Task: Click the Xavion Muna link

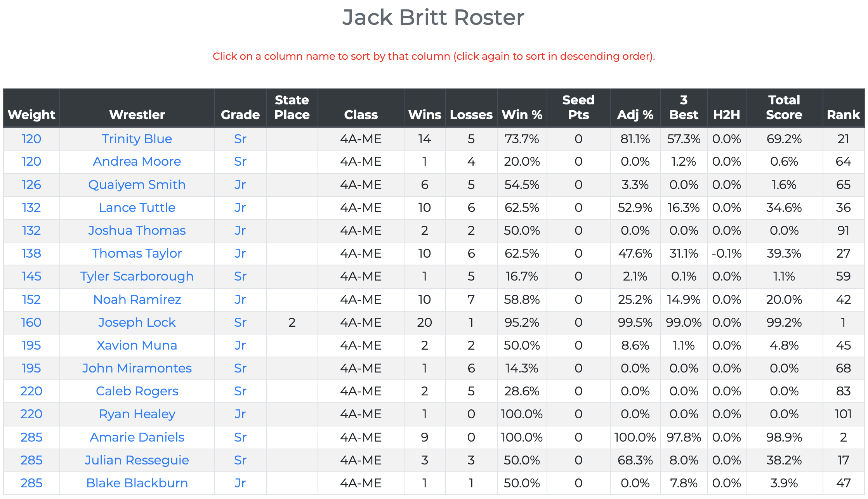Action: pos(137,345)
